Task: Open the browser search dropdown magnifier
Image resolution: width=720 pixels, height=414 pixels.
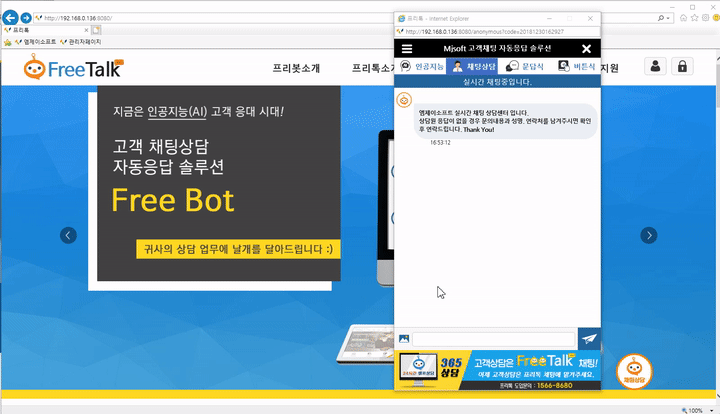Action: [664, 18]
